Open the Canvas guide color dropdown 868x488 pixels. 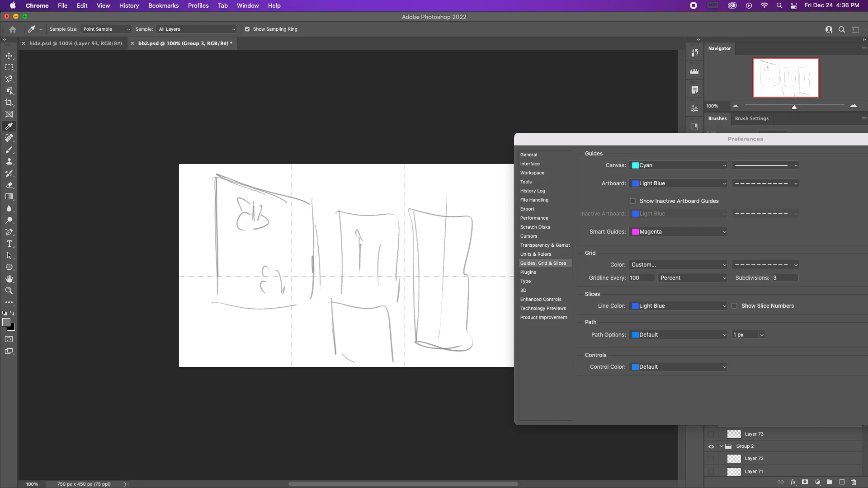[x=678, y=165]
